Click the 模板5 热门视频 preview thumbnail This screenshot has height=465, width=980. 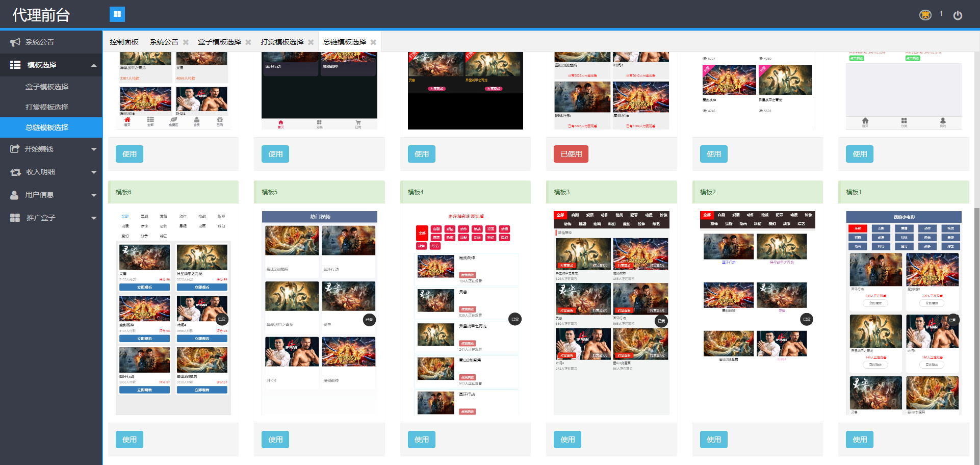coord(320,313)
